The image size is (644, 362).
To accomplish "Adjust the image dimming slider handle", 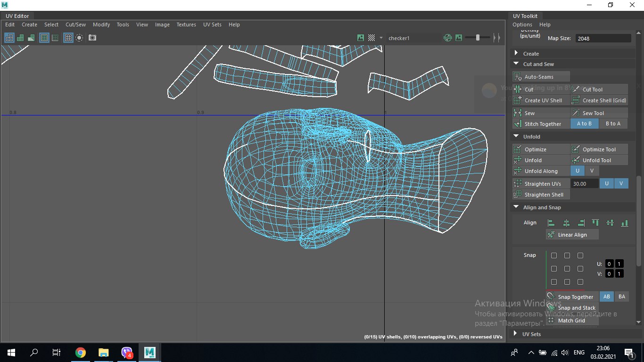I will (478, 38).
